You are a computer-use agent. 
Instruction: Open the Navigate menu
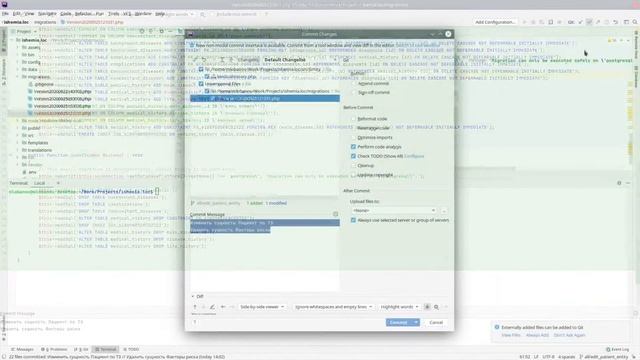click(x=47, y=14)
